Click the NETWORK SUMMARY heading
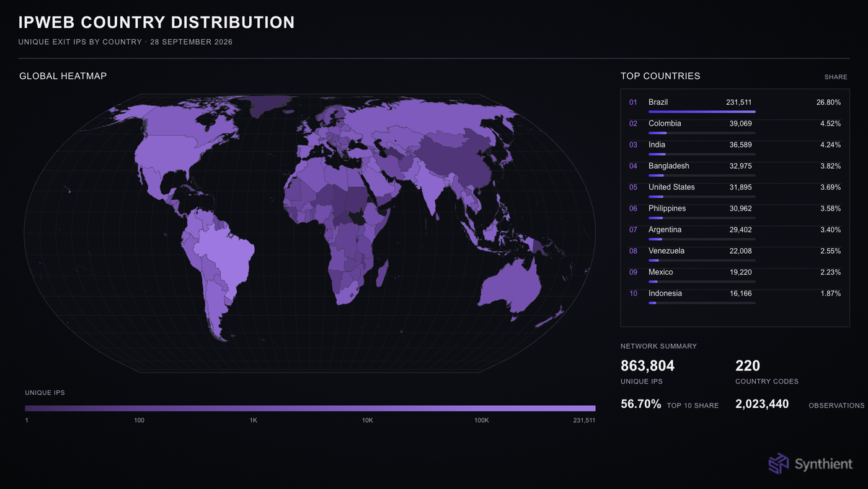 (x=658, y=346)
